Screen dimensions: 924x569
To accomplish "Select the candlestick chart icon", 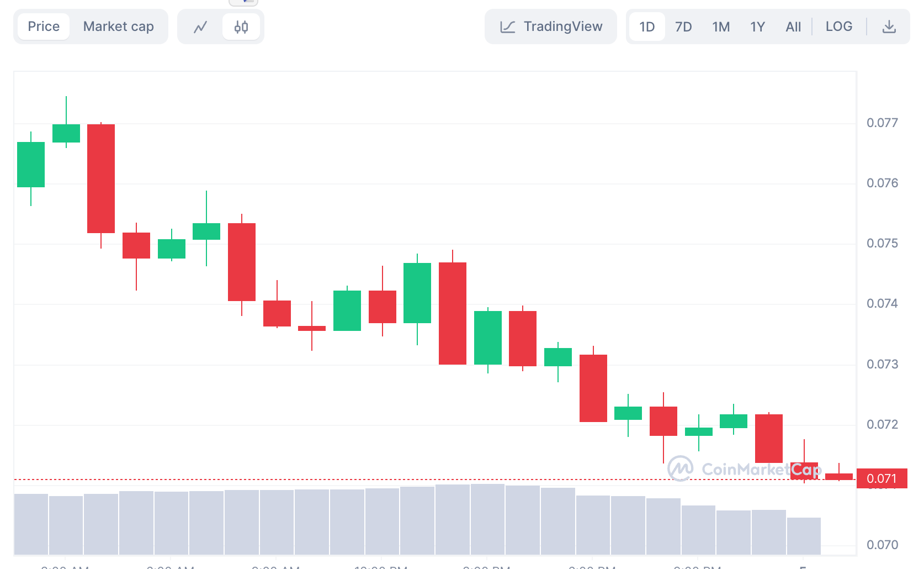I will [241, 27].
